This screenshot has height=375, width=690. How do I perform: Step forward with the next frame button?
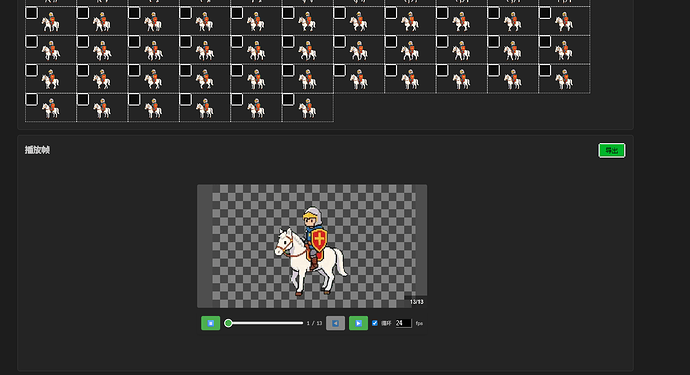point(358,323)
